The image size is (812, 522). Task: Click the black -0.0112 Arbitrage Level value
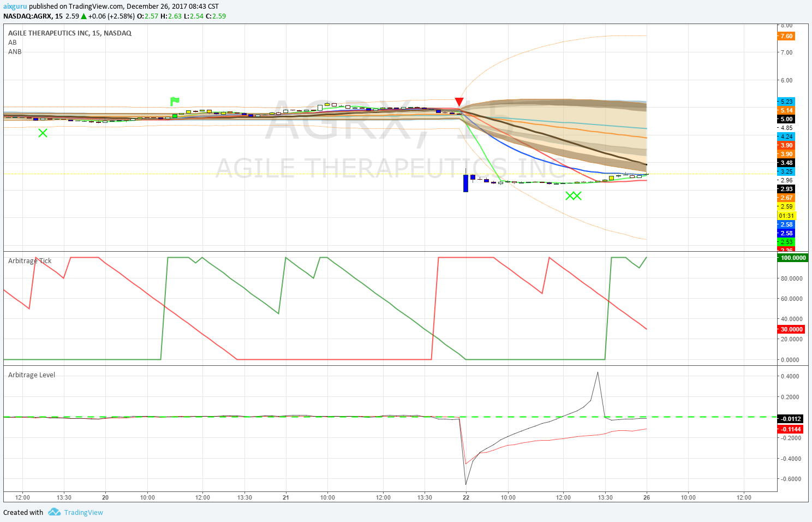click(x=790, y=419)
